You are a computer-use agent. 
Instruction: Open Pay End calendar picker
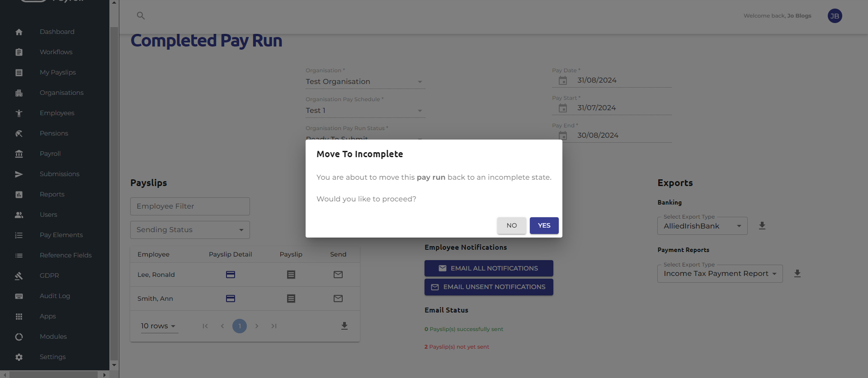[x=563, y=135]
